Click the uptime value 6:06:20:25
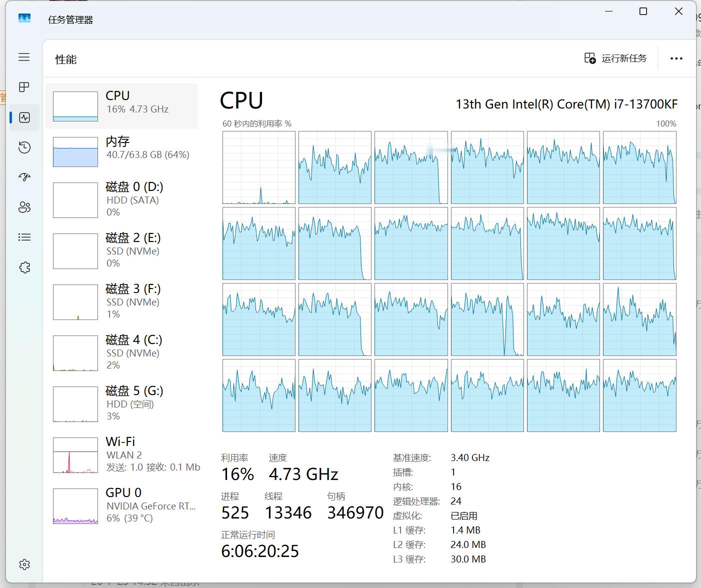Screen dimensions: 701x588 coord(260,551)
